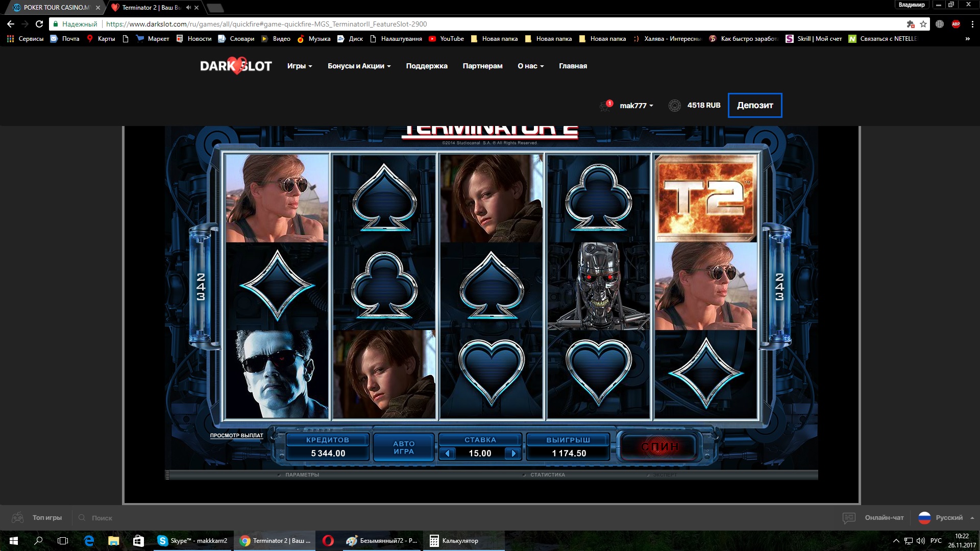Click the chip icon beside 4518 RUB

(x=675, y=106)
